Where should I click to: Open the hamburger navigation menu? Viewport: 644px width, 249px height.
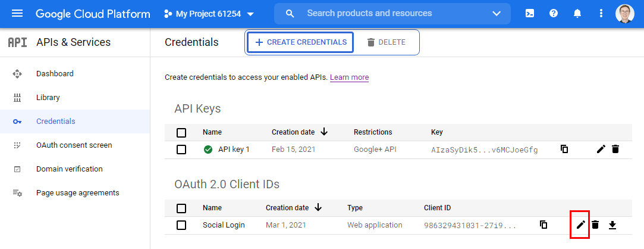[x=17, y=14]
